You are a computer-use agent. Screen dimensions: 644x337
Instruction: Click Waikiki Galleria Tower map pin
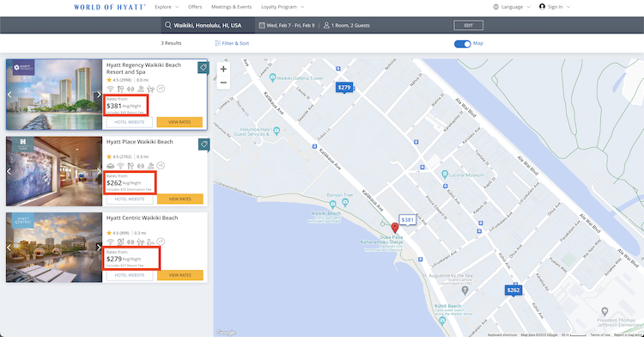point(273,77)
